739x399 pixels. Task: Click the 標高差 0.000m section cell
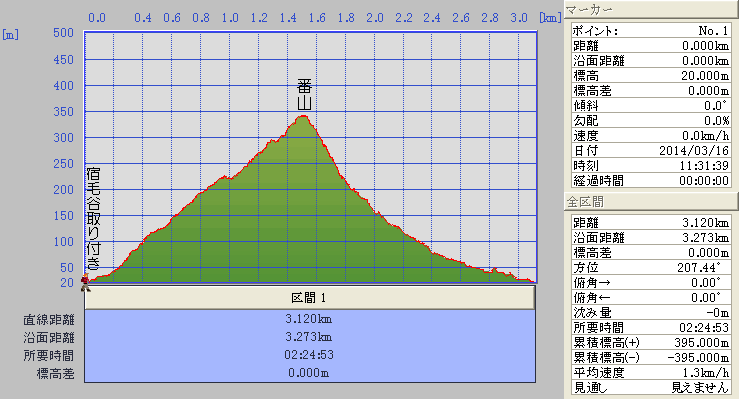pyautogui.click(x=310, y=373)
